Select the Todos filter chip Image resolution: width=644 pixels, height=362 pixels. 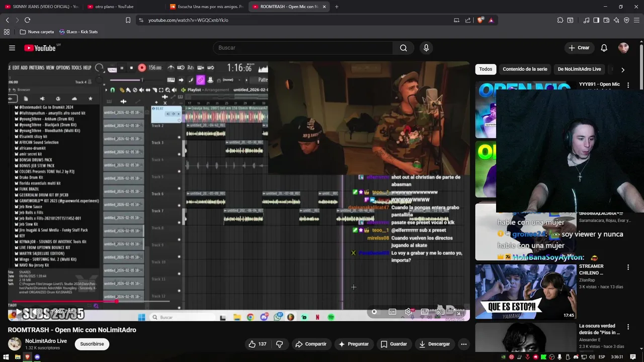[x=486, y=69]
